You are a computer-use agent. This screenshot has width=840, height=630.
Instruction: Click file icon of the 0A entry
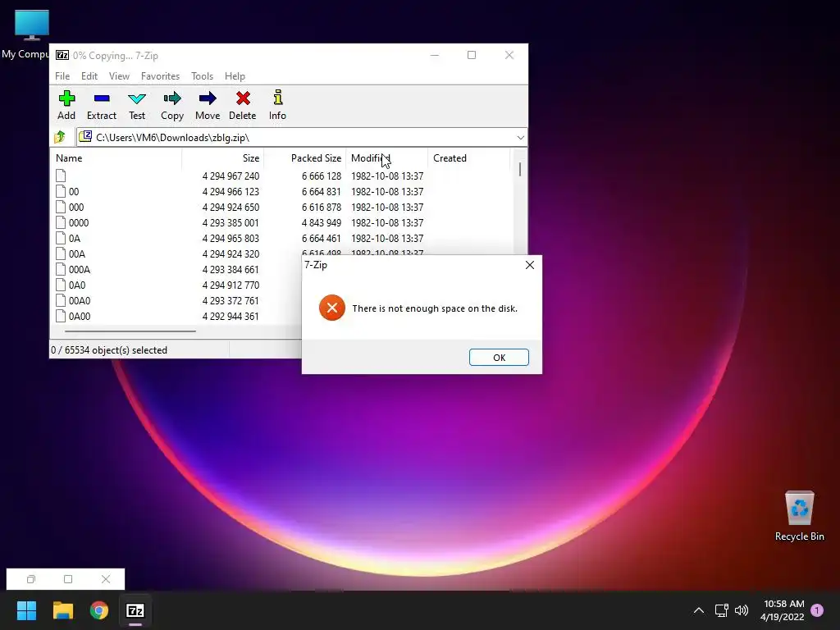[x=61, y=238]
